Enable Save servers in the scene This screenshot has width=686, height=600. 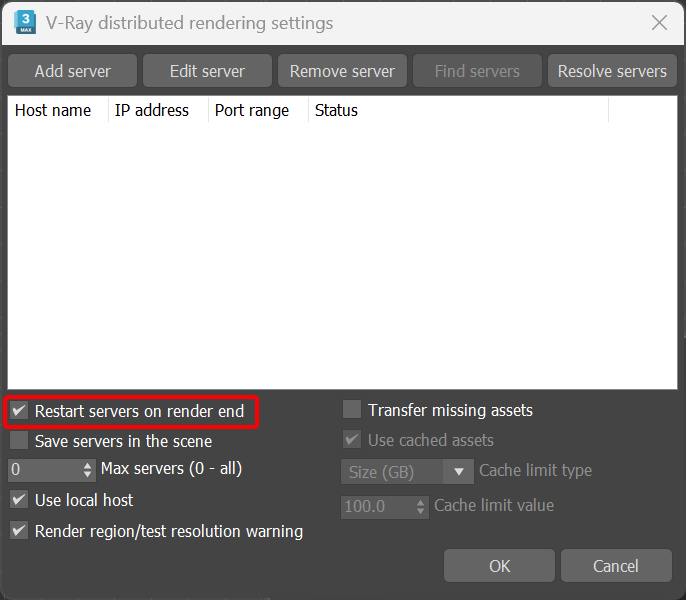[x=19, y=441]
